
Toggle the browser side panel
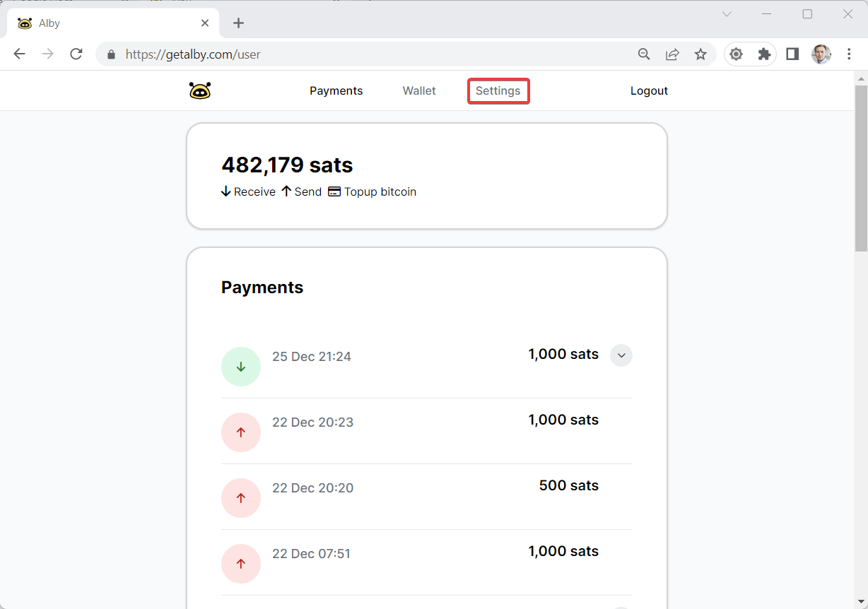pos(792,54)
